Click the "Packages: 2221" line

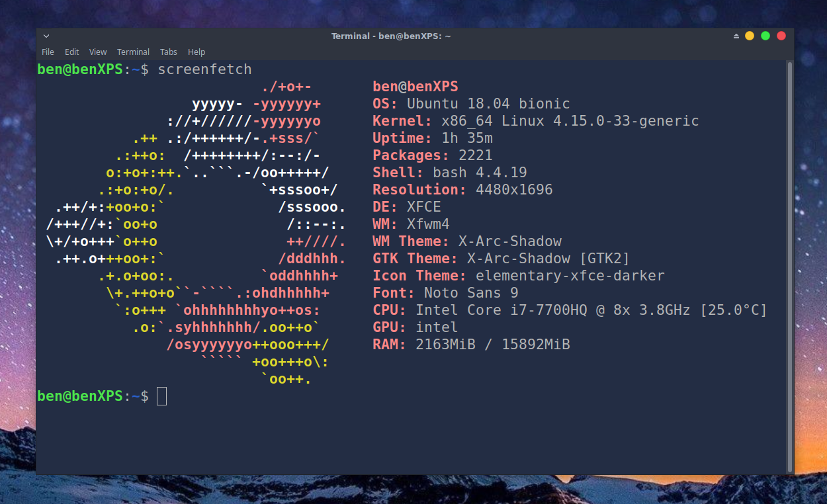tap(433, 155)
